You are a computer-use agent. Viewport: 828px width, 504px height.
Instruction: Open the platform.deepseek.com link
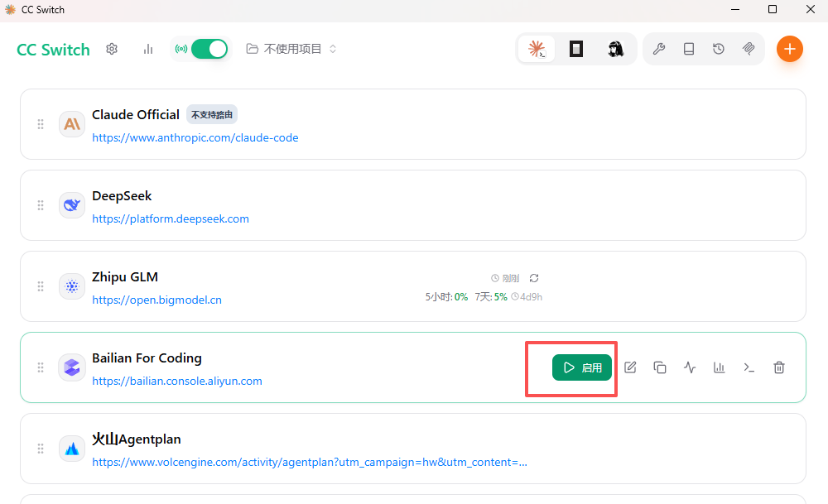[170, 219]
